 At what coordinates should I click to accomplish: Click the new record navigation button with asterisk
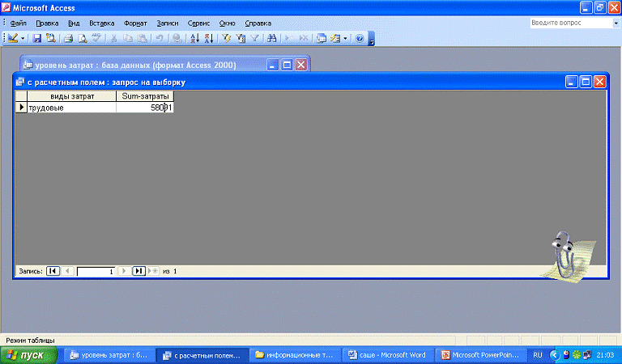[153, 271]
